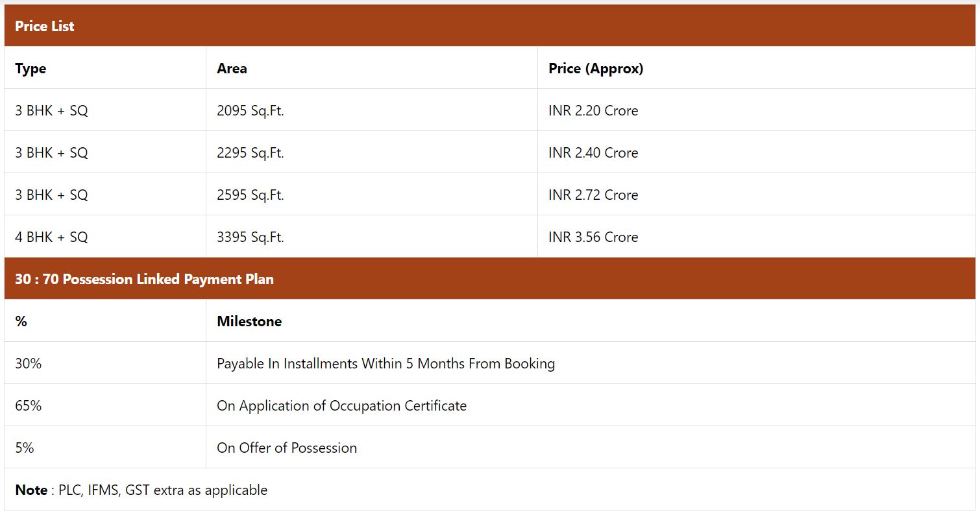Click the Payable In Installments milestone text
The height and width of the screenshot is (515, 980).
coord(386,363)
